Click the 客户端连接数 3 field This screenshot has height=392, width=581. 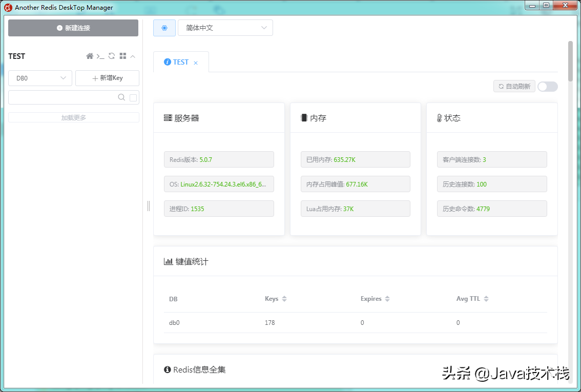[492, 160]
